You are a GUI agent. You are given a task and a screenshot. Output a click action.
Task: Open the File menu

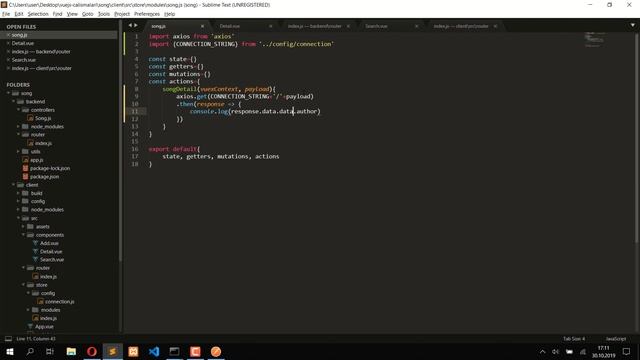coord(6,14)
